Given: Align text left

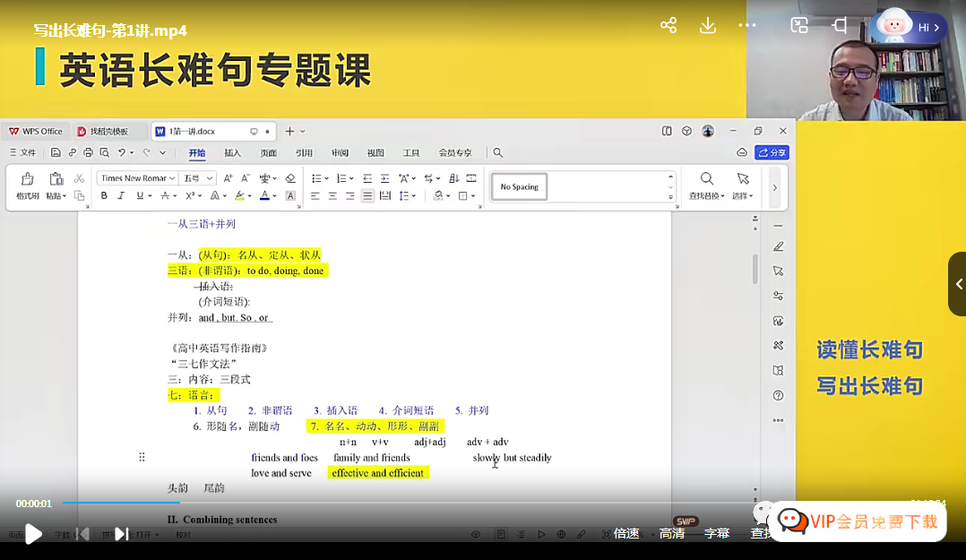Looking at the screenshot, I should [315, 196].
